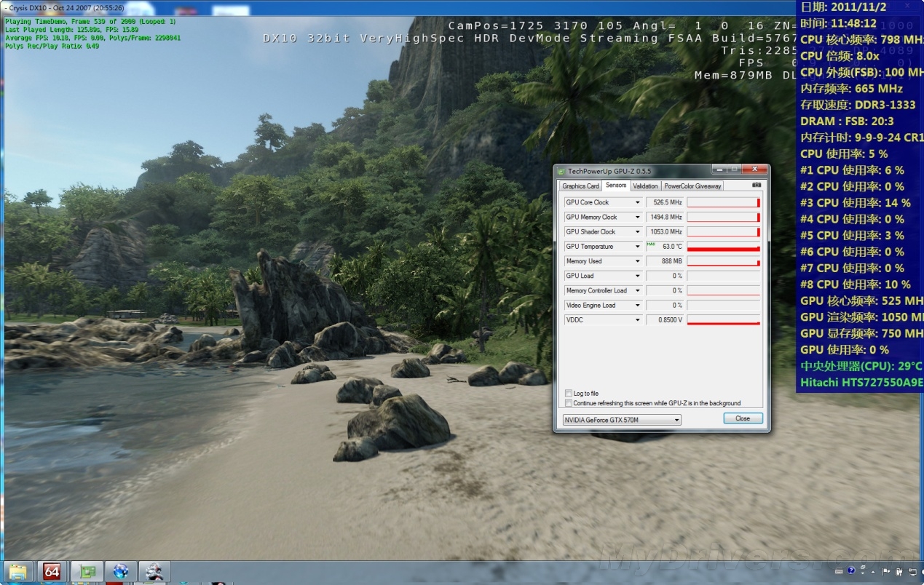Screen dimensions: 924x585
Task: Click the 1494.8 MHz memory clock value
Action: click(665, 217)
